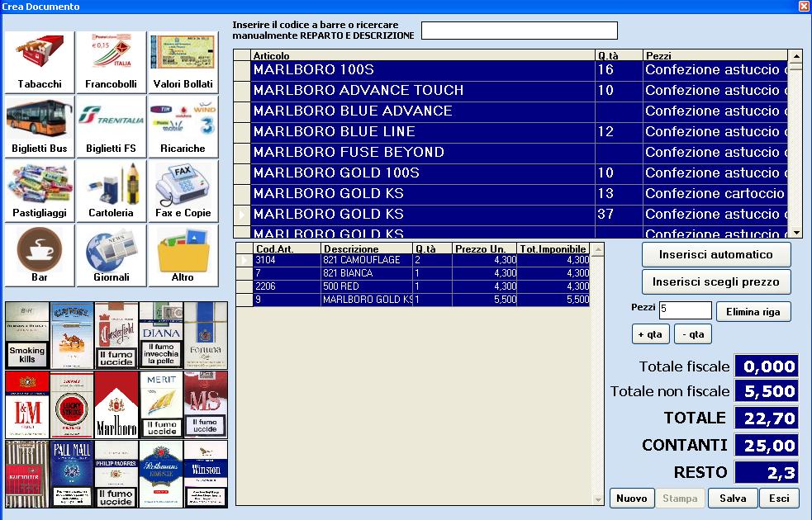Click the TOTALE amount display

tap(767, 418)
